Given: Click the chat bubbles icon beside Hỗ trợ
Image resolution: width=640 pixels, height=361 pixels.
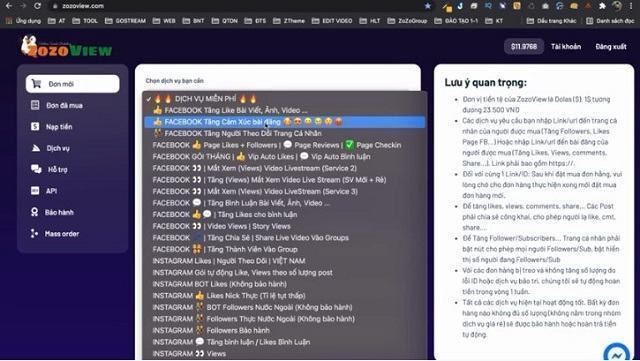Looking at the screenshot, I should click(36, 169).
